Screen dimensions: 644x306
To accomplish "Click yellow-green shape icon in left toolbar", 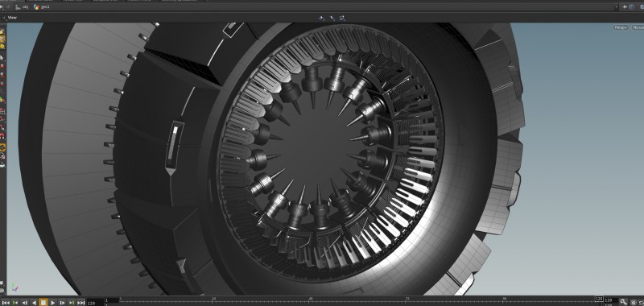I will [2, 100].
